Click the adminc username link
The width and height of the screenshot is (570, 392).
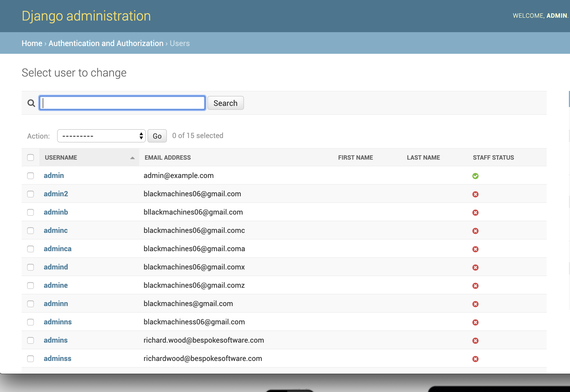tap(55, 230)
